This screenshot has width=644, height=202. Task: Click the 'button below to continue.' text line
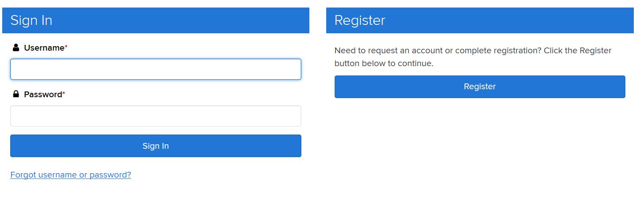pyautogui.click(x=384, y=63)
